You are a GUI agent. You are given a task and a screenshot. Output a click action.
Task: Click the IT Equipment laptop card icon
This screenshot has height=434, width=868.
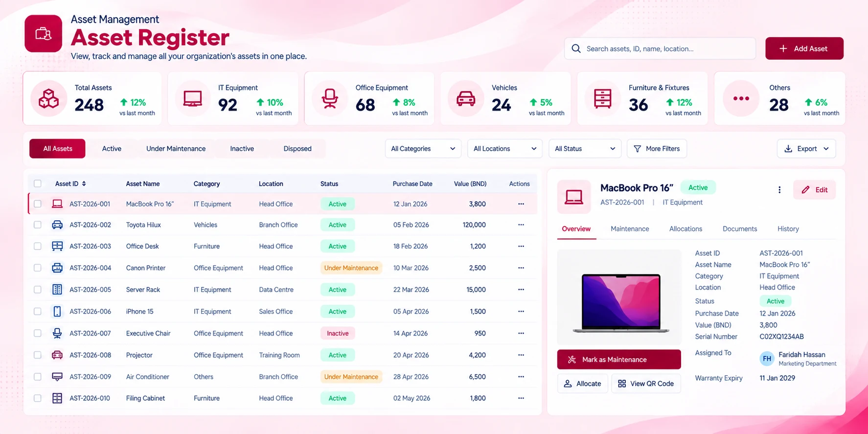[192, 99]
